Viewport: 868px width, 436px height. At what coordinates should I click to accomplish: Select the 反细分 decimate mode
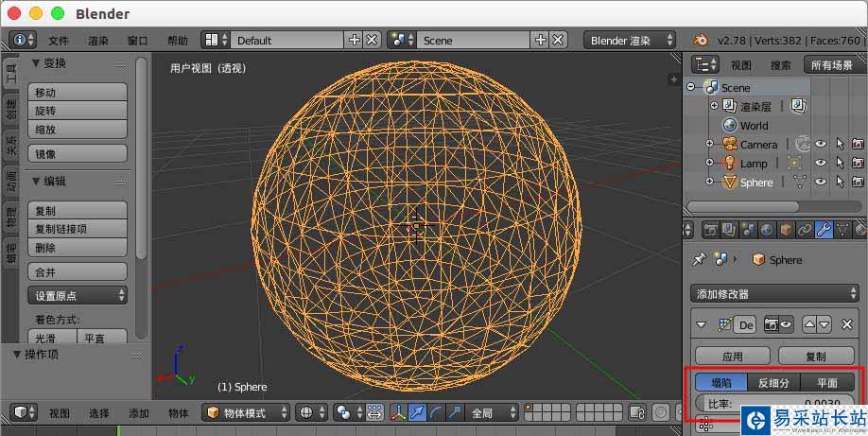click(x=773, y=382)
